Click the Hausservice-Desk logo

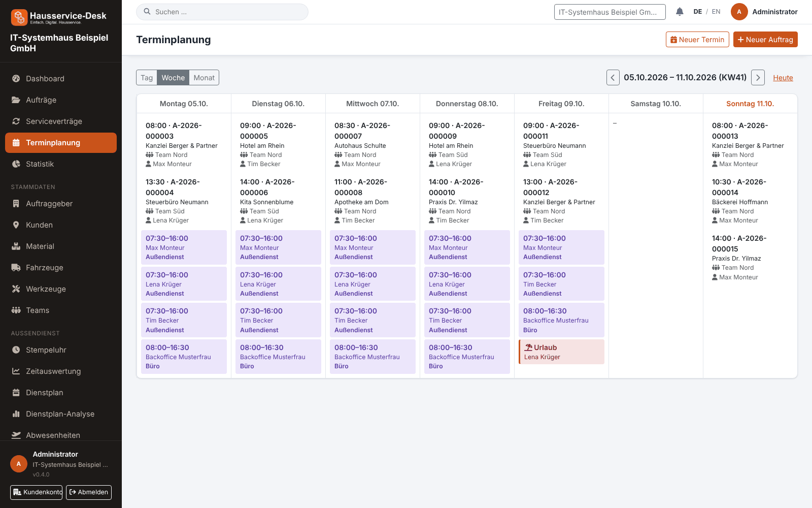click(x=59, y=17)
